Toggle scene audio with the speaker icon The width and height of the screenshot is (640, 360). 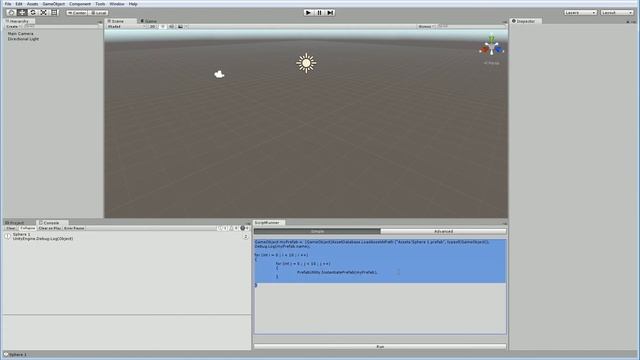coord(171,26)
